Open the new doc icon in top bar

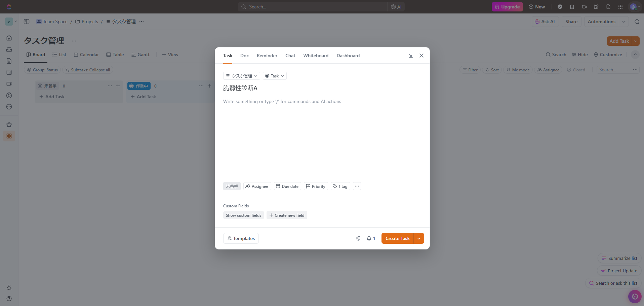[x=608, y=7]
